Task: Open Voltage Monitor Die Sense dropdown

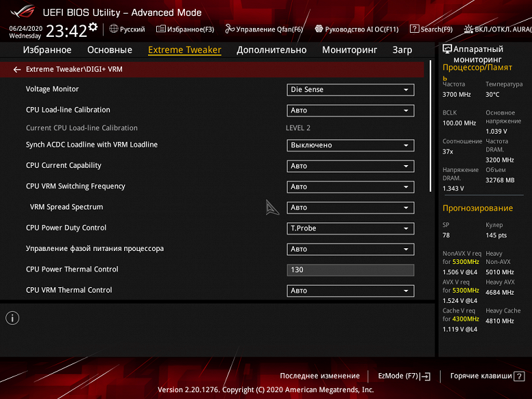Action: pos(351,89)
